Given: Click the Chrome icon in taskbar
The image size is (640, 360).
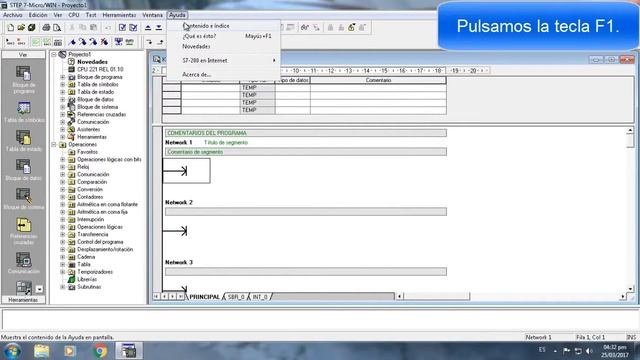Looking at the screenshot, I should [x=100, y=351].
